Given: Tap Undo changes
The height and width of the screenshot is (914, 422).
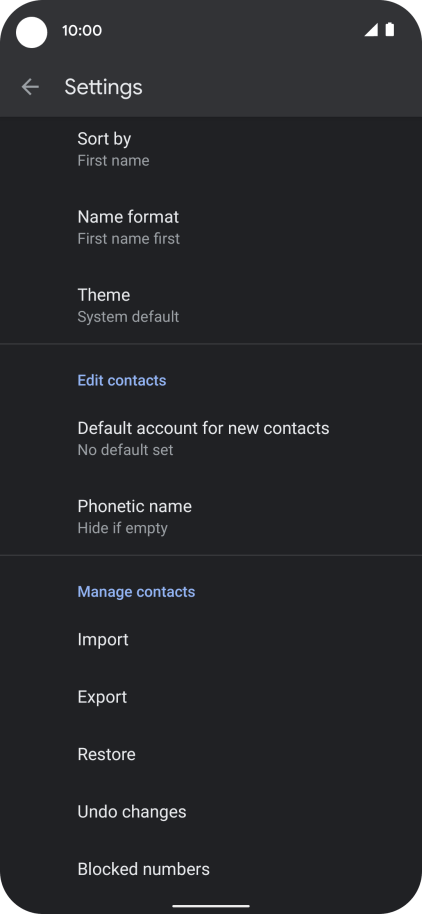Looking at the screenshot, I should [211, 811].
